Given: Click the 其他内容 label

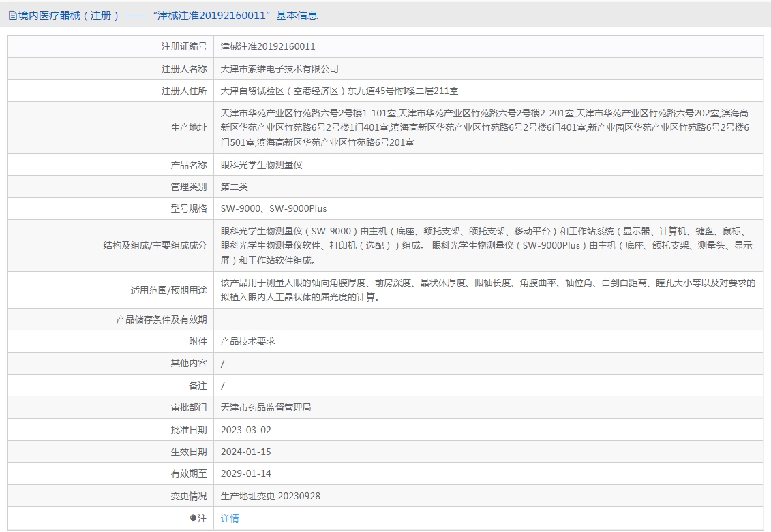Looking at the screenshot, I should pyautogui.click(x=189, y=364).
